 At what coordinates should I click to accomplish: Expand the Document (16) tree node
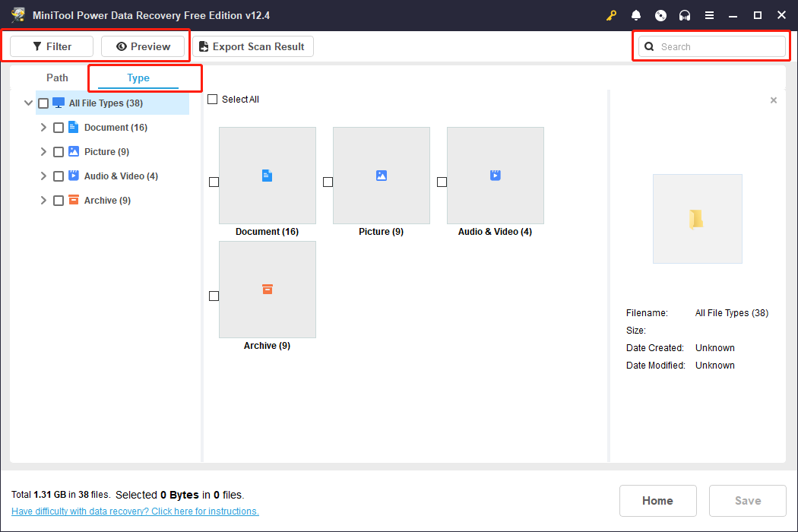tap(43, 127)
